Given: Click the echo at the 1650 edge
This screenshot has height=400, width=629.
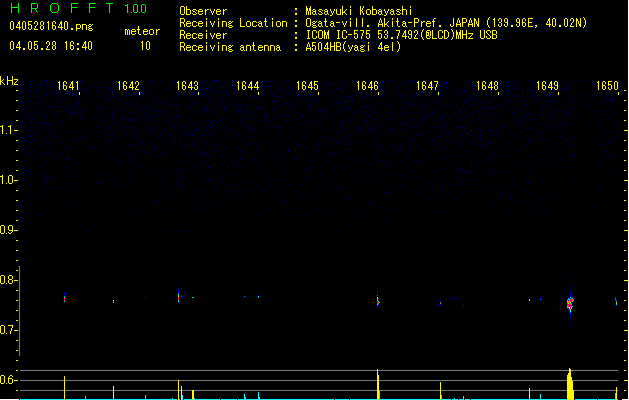Looking at the screenshot, I should 616,301.
